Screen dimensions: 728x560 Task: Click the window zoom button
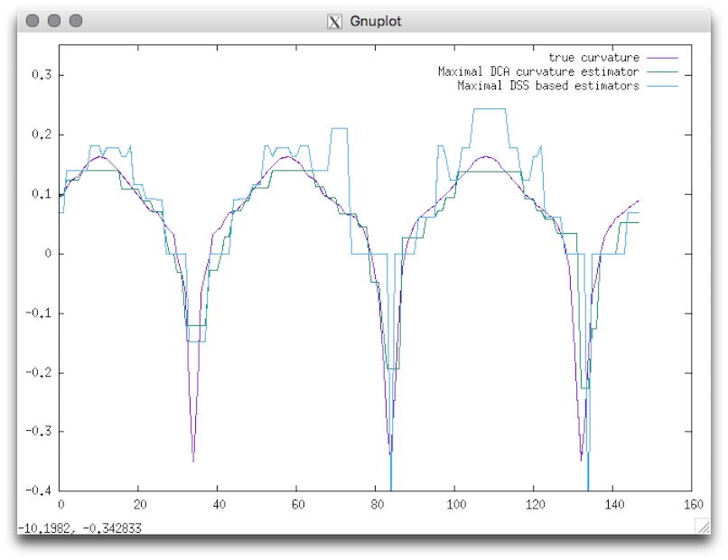coord(76,21)
